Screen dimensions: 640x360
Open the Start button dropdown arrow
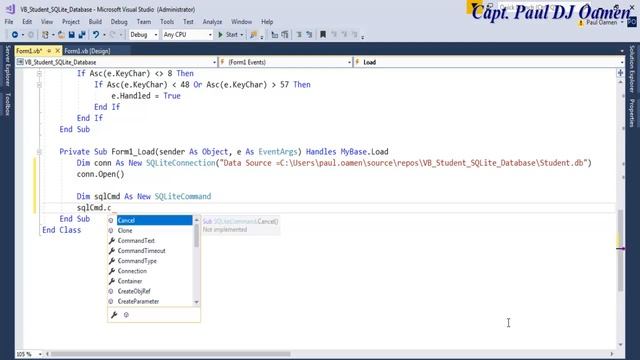tap(242, 35)
